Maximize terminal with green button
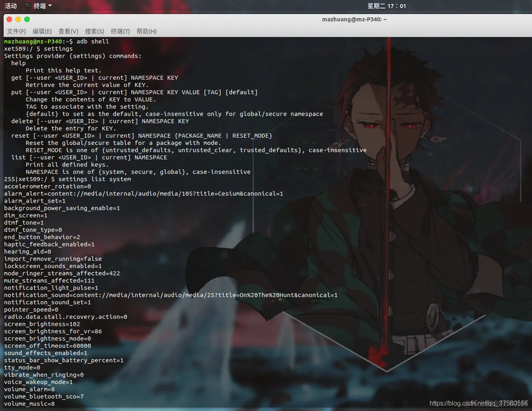This screenshot has width=532, height=411. pyautogui.click(x=27, y=19)
